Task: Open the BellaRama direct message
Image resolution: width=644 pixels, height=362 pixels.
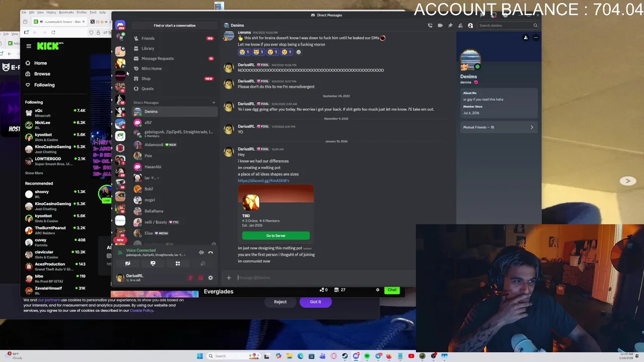Action: 174,211
